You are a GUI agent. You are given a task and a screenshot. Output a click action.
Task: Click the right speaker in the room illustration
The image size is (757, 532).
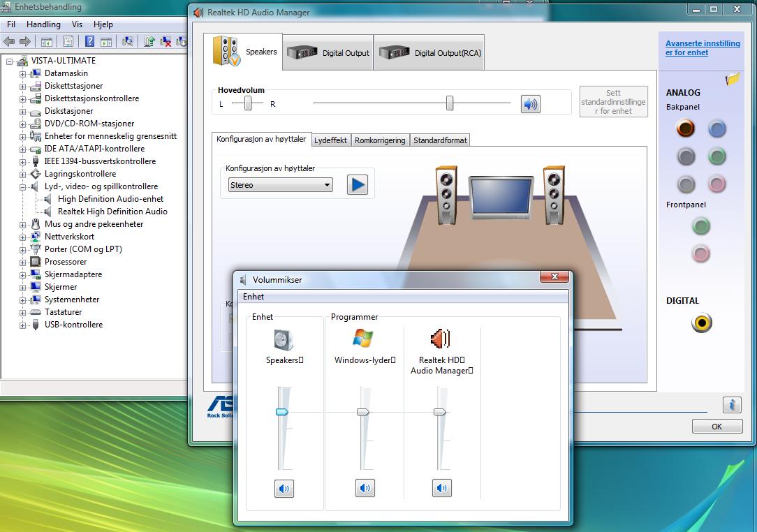[x=554, y=195]
